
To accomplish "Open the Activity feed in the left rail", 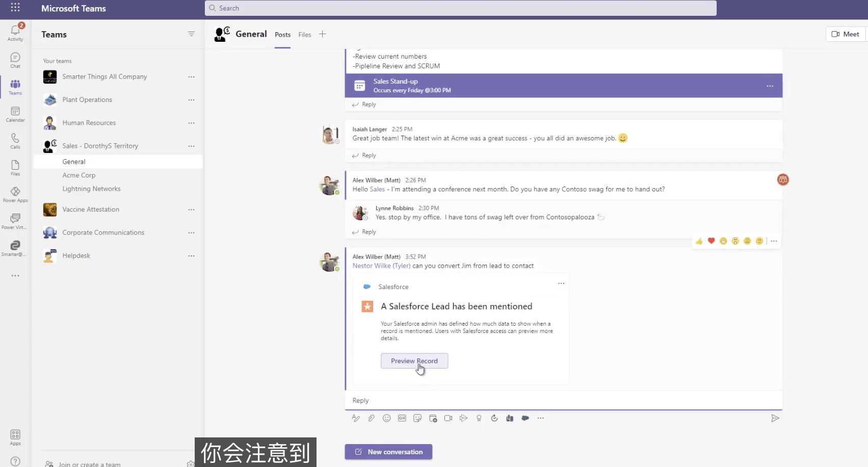I will point(15,32).
